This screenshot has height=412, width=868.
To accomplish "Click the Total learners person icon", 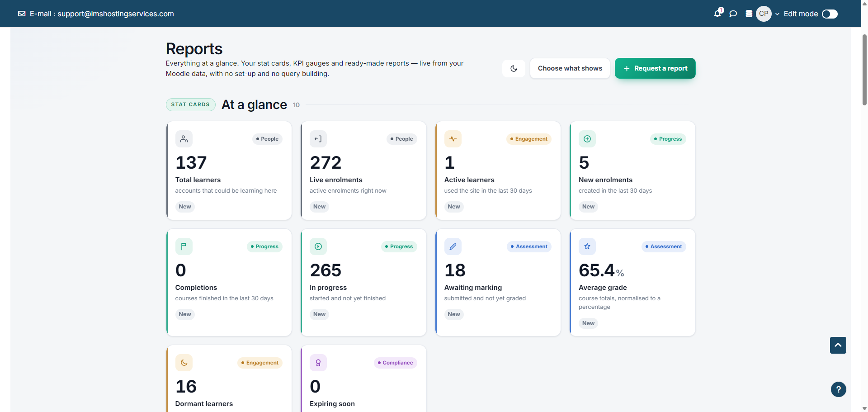I will point(184,139).
